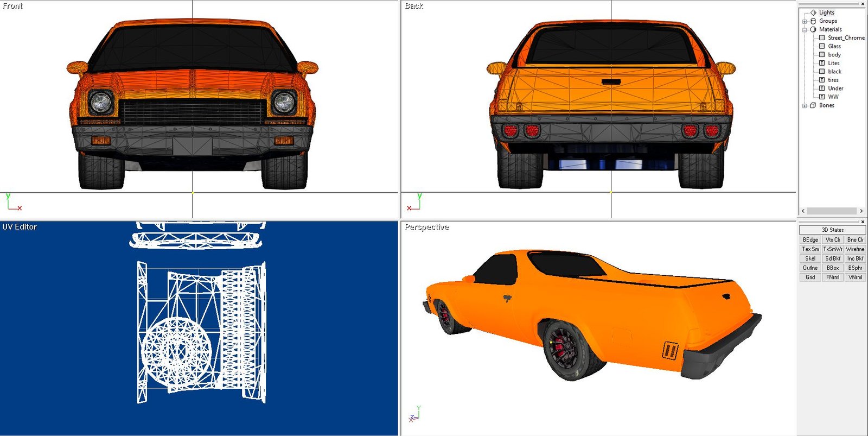Select the body material in tree
Screen dimensions: 868x436
click(x=834, y=55)
